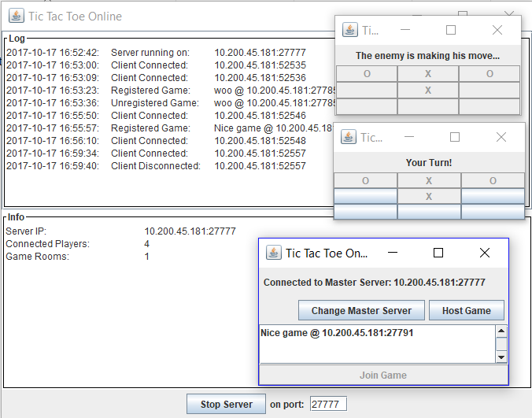Click Java icon in lobby window title bar
This screenshot has width=532, height=418.
[x=273, y=253]
